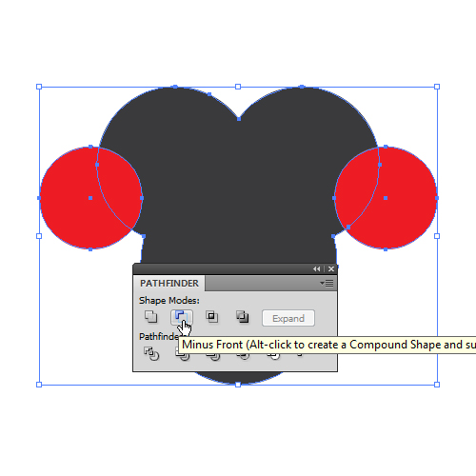Close the Pathfinder panel

coord(331,268)
